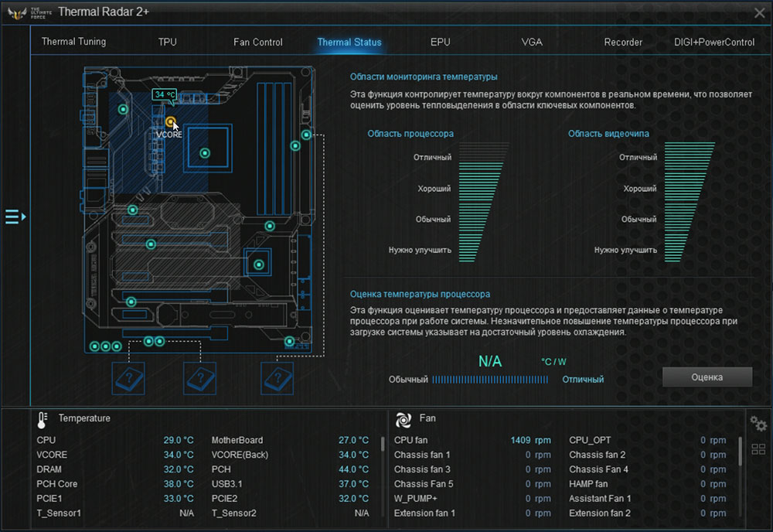Select the sensor near bottom-right board corner
The height and width of the screenshot is (532, 773).
289,341
